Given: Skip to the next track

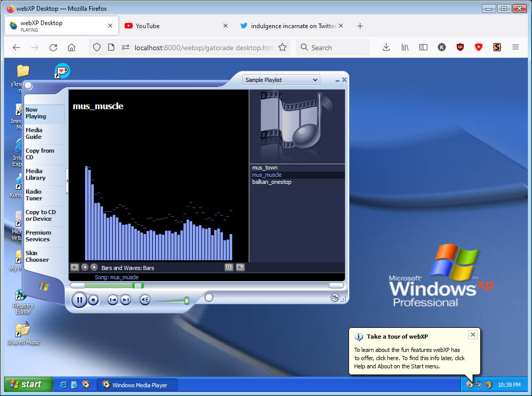Looking at the screenshot, I should (x=126, y=300).
